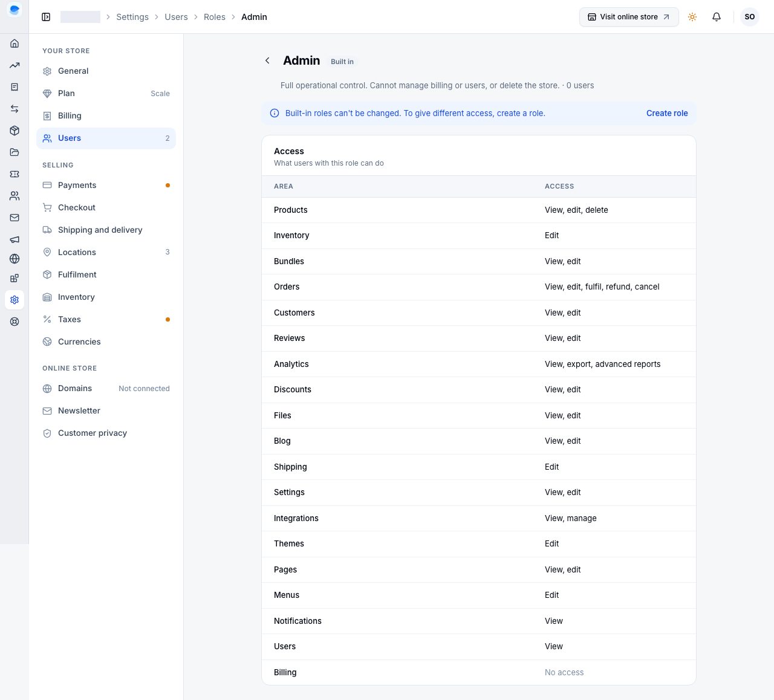The image size is (774, 700).
Task: Open the apps grid-plus icon in left rail
Action: [x=15, y=278]
